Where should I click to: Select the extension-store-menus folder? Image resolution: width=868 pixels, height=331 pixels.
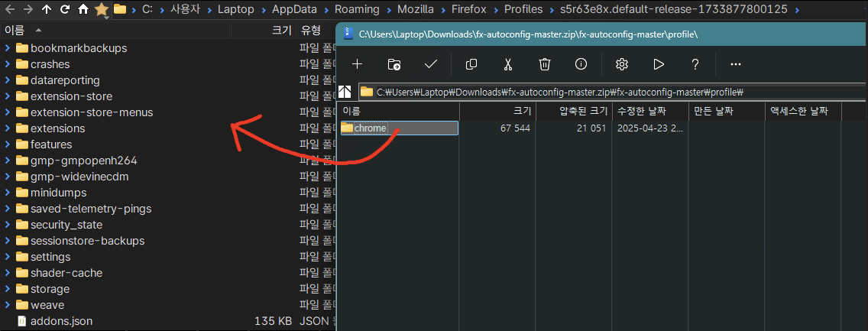coord(92,112)
